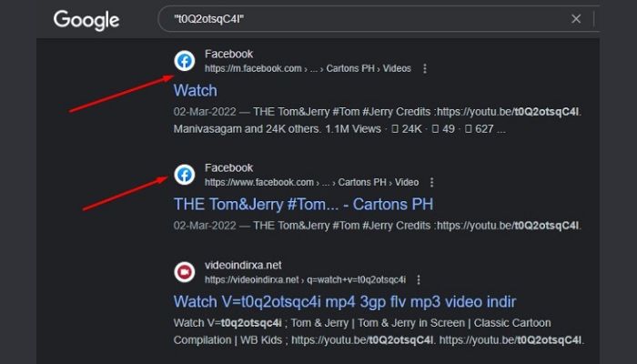Click Facebook favicon of Cartons PH result
Viewport: 637px width, 364px height.
tap(185, 175)
